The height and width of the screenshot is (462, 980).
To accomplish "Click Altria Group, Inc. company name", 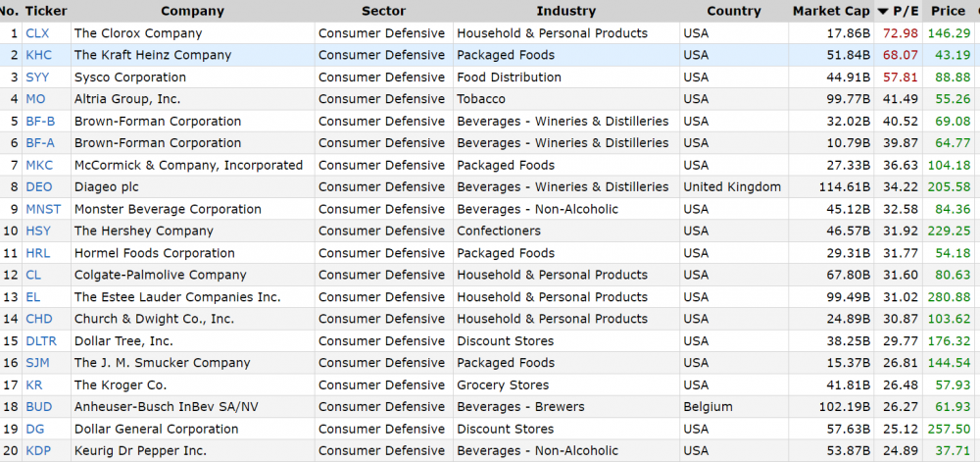I will coord(127,99).
